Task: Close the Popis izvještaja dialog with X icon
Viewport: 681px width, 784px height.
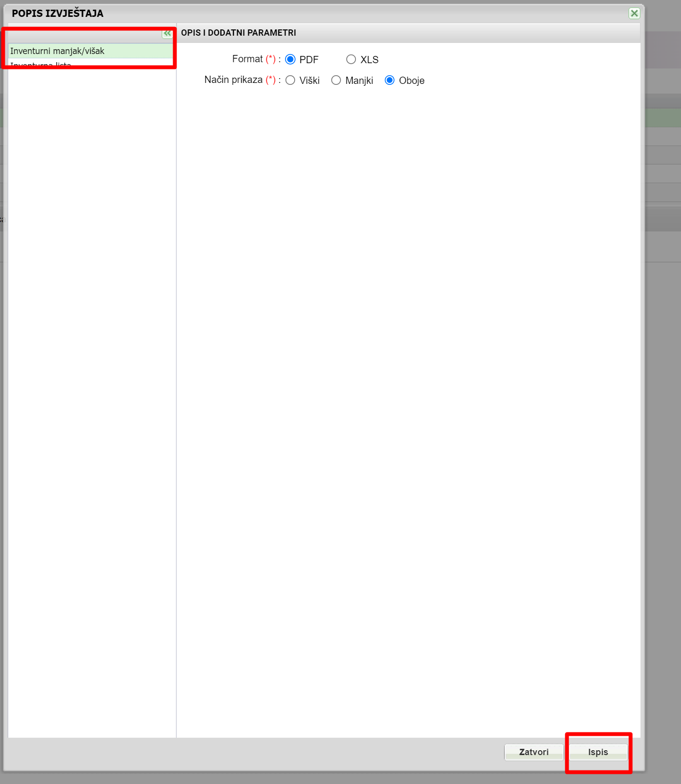Action: click(x=634, y=14)
